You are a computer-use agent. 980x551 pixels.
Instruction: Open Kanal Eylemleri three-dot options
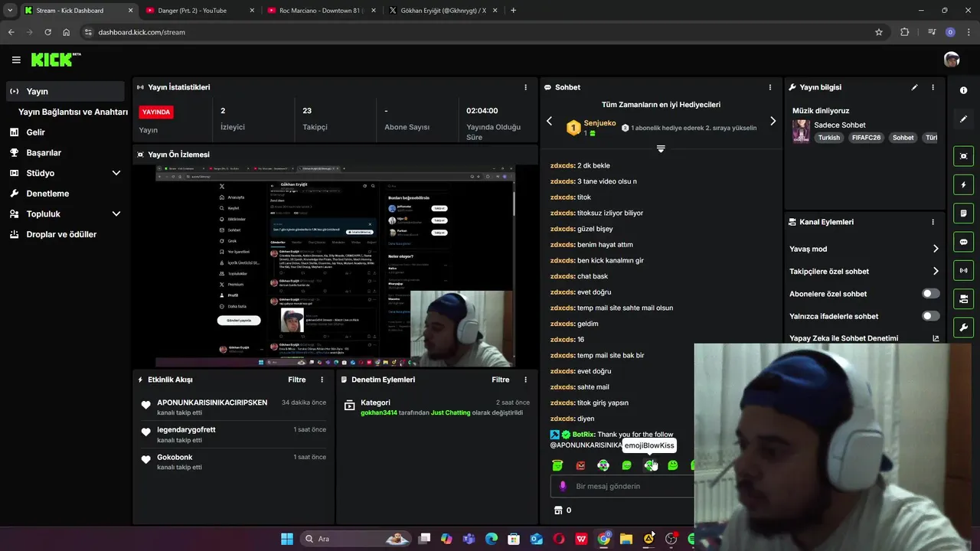[x=933, y=222]
